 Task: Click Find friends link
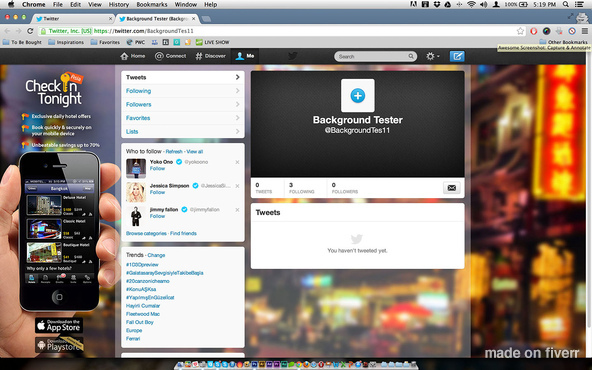(x=183, y=233)
